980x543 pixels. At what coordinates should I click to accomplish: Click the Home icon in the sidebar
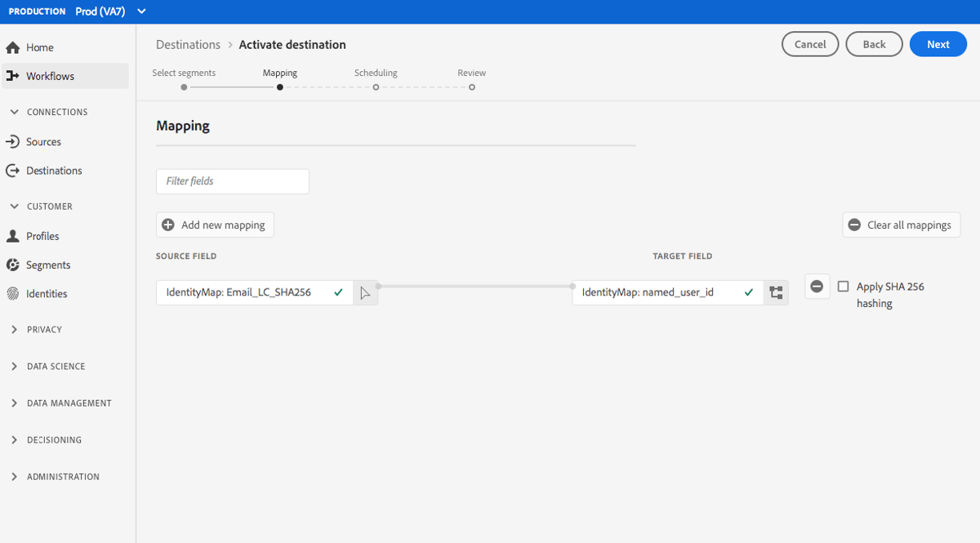(11, 47)
